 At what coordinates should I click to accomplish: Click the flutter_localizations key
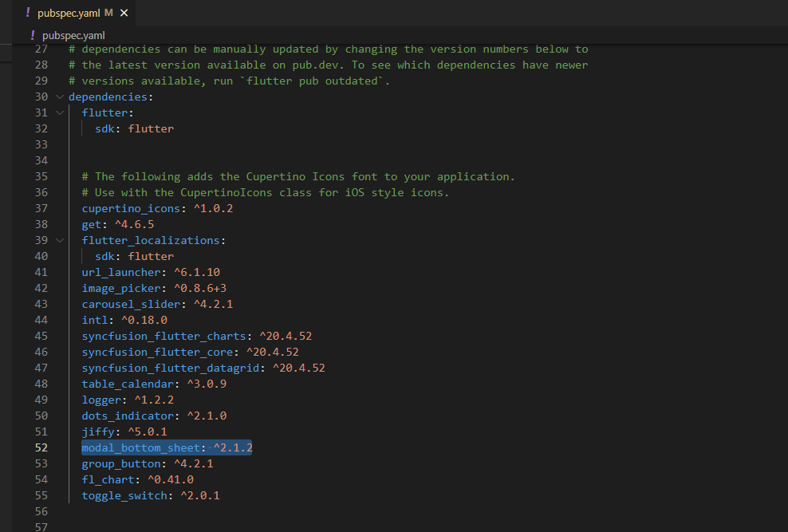[150, 241]
